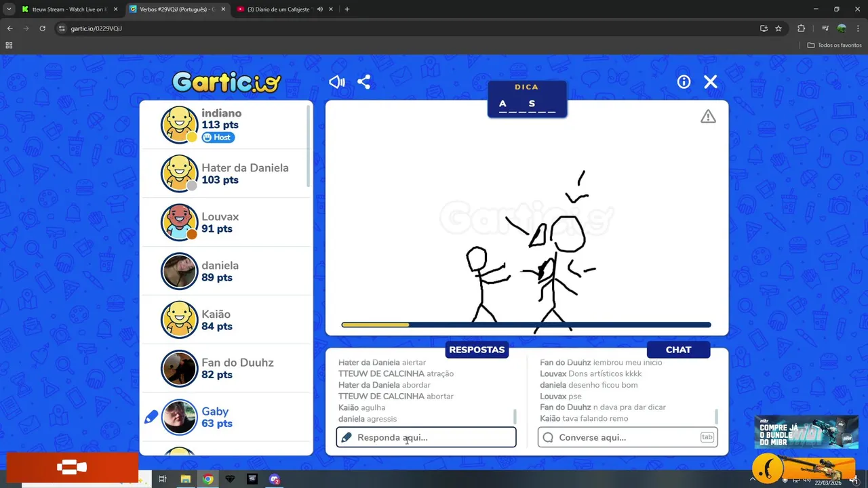Viewport: 868px width, 488px height.
Task: Click Louvax's avatar
Action: click(179, 222)
